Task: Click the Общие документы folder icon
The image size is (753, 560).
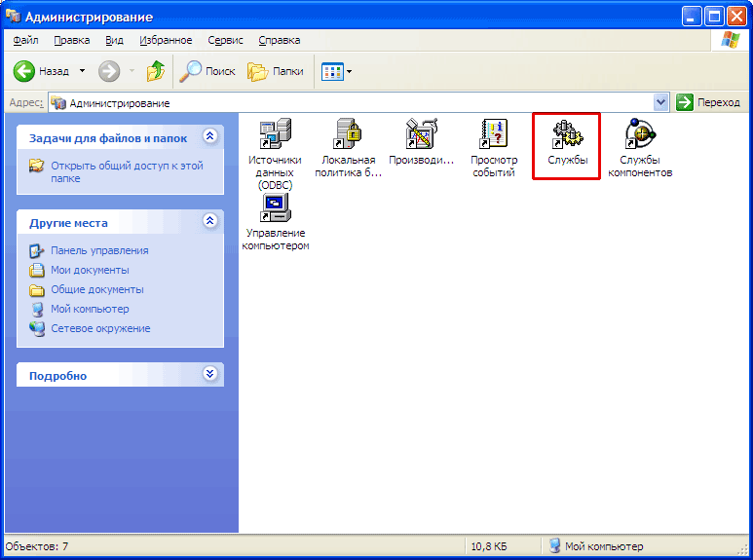Action: tap(36, 290)
